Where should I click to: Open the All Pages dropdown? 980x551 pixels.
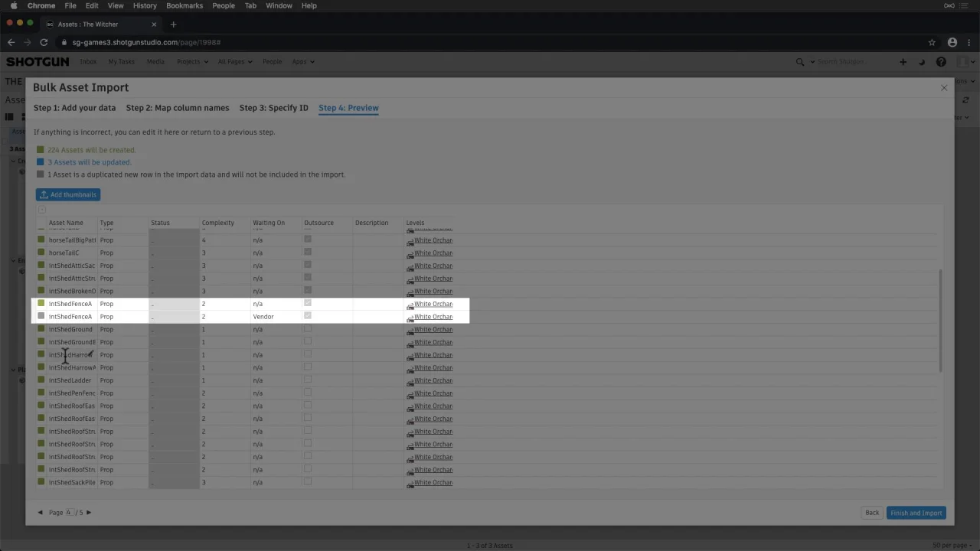click(x=235, y=62)
